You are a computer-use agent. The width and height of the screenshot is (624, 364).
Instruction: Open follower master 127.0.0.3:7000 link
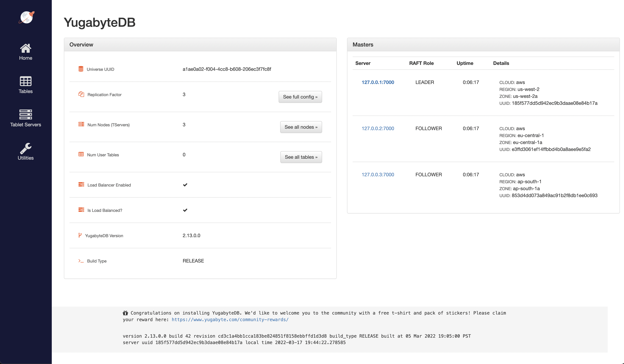(378, 174)
